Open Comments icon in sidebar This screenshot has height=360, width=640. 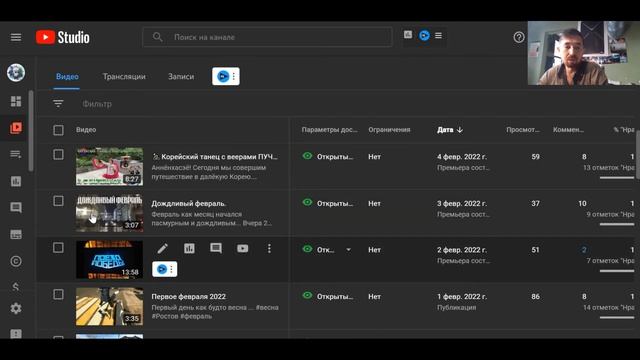pyautogui.click(x=16, y=207)
